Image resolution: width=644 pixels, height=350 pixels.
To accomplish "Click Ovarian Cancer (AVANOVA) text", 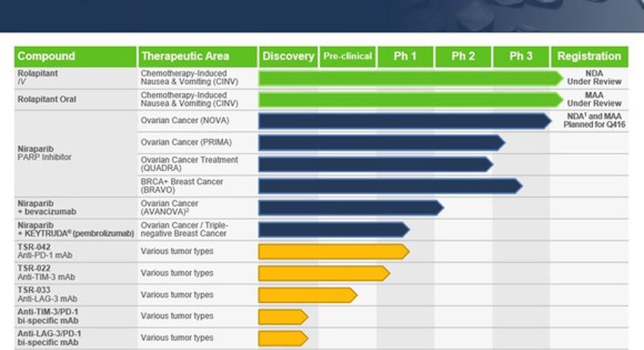I will pyautogui.click(x=170, y=208).
